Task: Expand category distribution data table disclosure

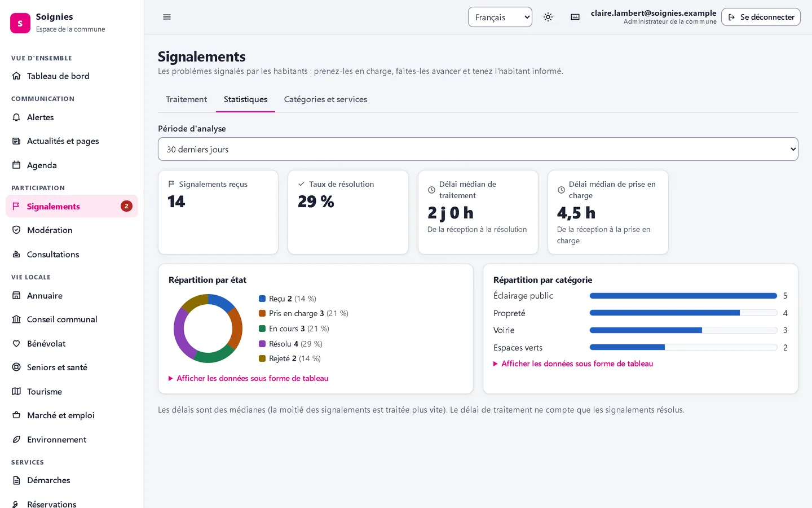Action: tap(573, 364)
